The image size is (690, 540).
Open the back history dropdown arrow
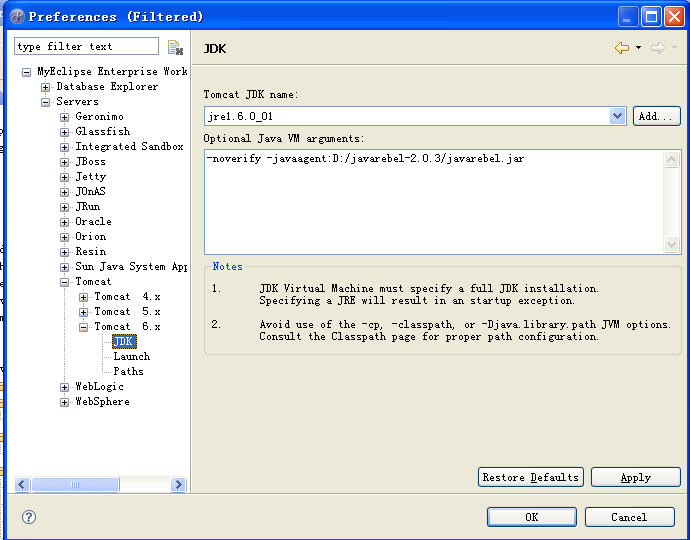[639, 48]
